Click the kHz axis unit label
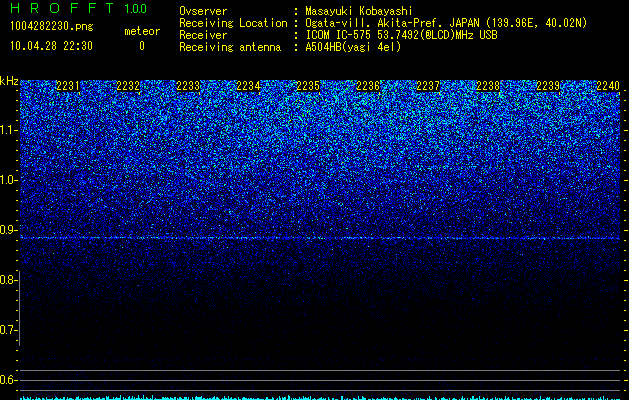 pyautogui.click(x=9, y=81)
